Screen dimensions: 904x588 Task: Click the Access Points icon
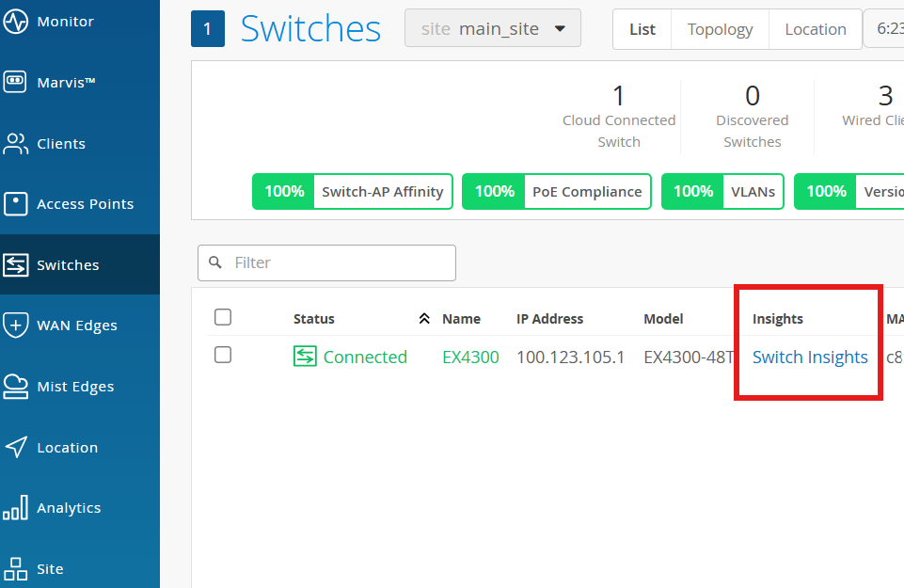(16, 204)
